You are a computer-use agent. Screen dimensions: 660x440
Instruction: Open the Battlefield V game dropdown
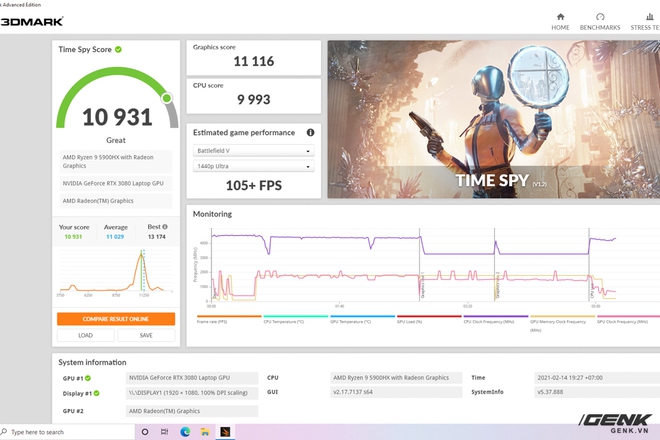[253, 151]
